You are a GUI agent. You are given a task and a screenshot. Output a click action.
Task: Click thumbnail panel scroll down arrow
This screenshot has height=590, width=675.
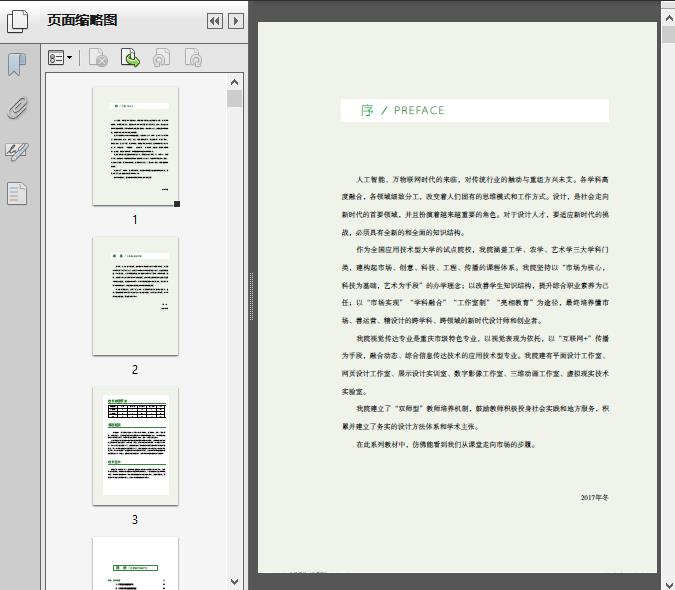(235, 582)
